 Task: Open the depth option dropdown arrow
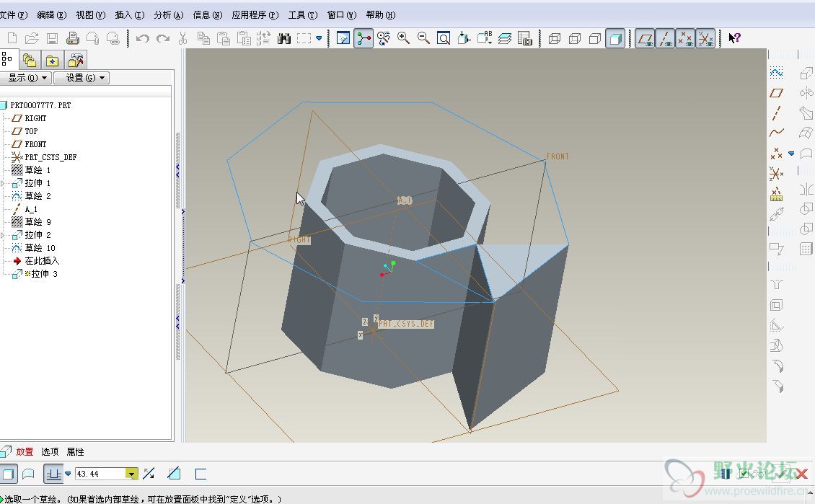68,473
